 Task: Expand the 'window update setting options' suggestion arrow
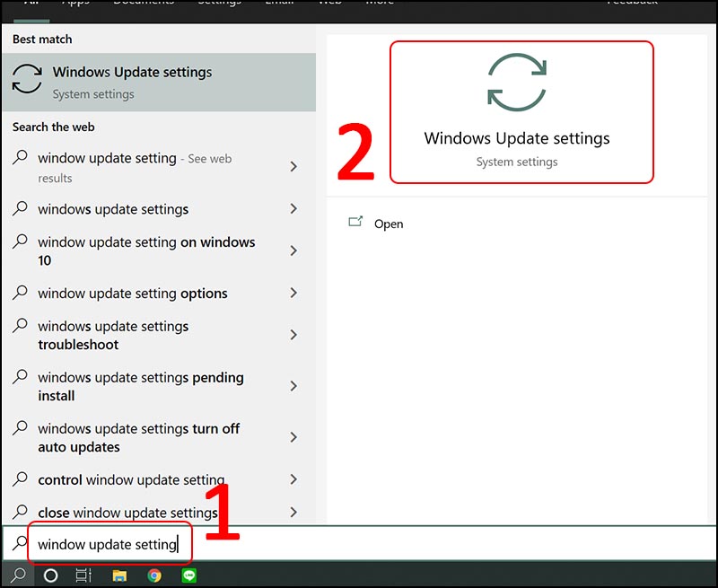click(x=293, y=293)
